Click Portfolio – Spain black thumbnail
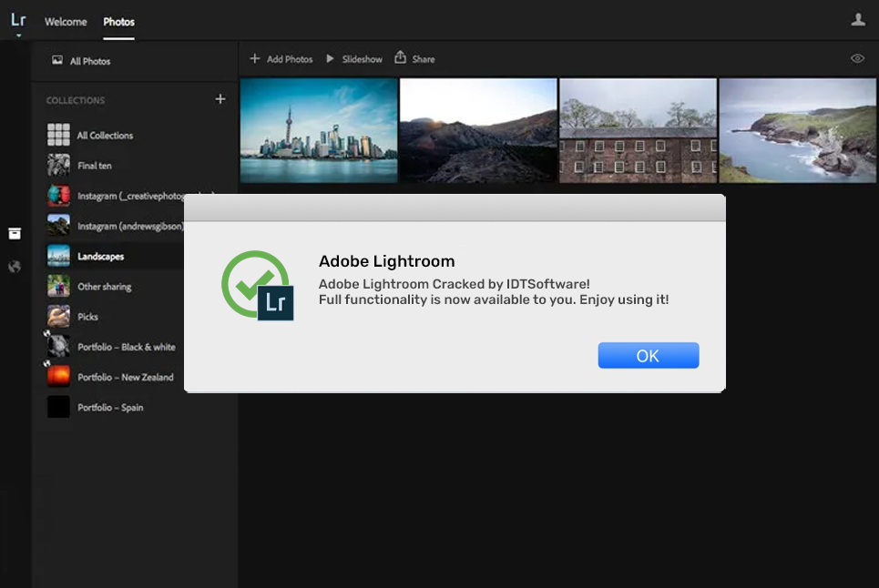Screen dimensions: 879x588 (x=58, y=407)
